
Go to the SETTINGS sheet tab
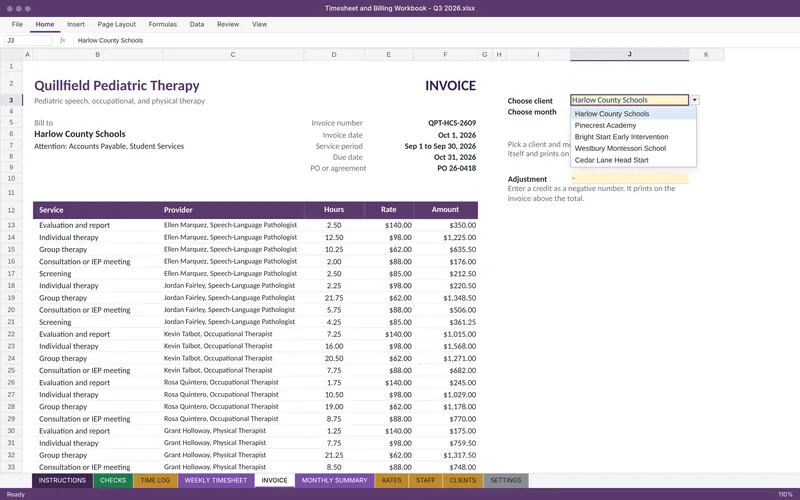tap(506, 480)
